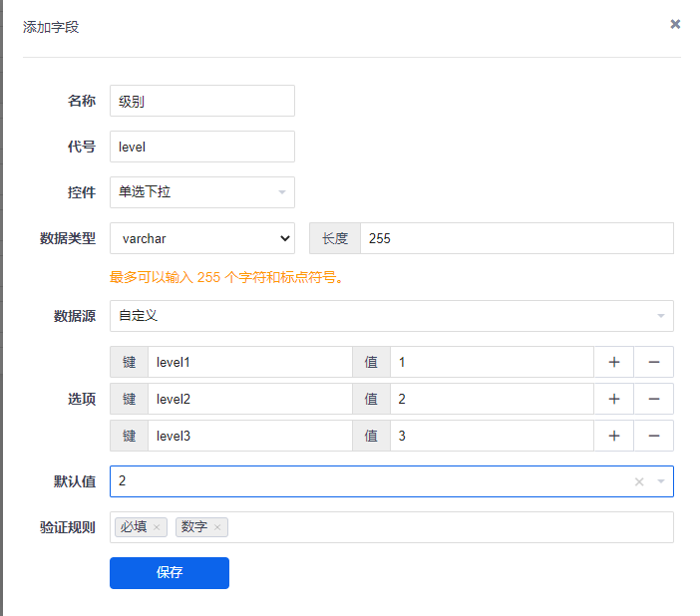Click the 保存 save button

170,573
